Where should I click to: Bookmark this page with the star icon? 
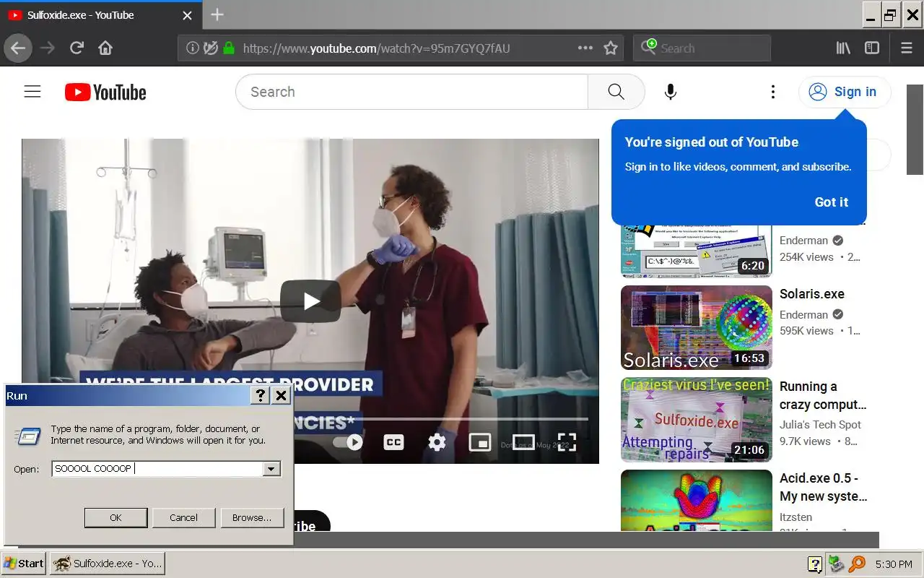click(611, 48)
